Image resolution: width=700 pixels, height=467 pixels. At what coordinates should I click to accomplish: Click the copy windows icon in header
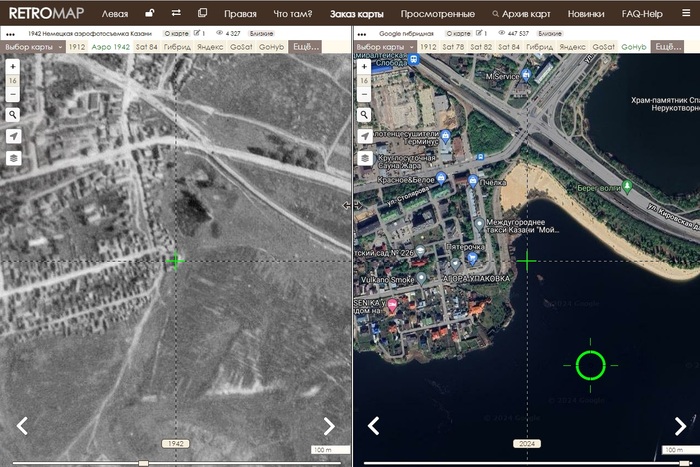pyautogui.click(x=203, y=14)
